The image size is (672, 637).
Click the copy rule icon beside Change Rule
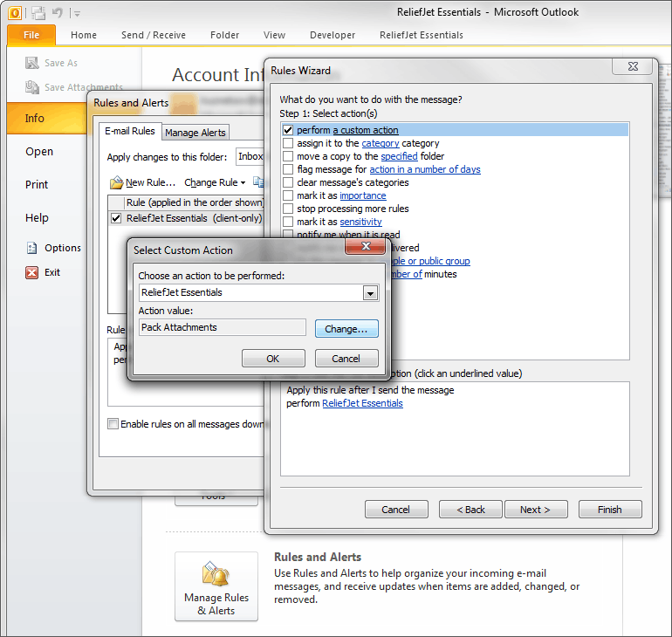[x=258, y=182]
